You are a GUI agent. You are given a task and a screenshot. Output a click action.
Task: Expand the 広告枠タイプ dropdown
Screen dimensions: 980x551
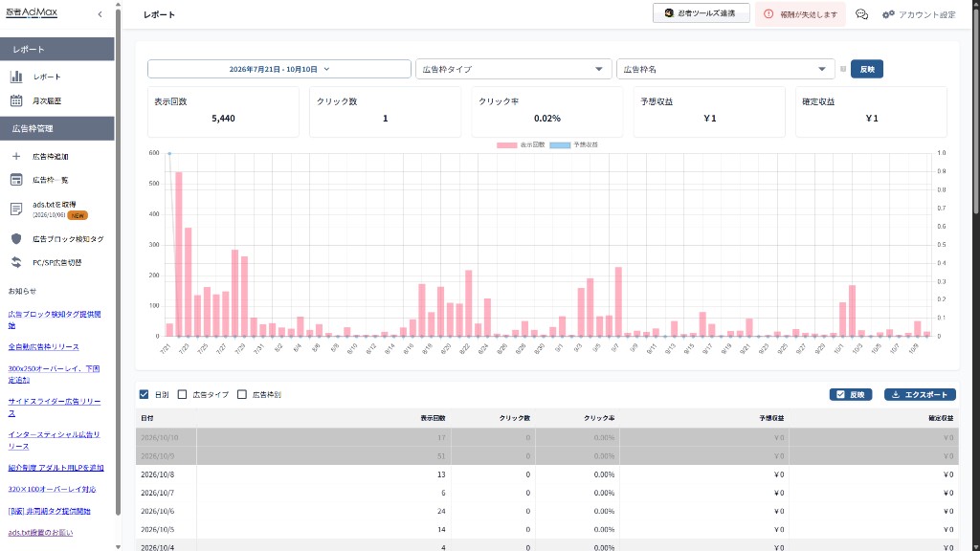513,69
